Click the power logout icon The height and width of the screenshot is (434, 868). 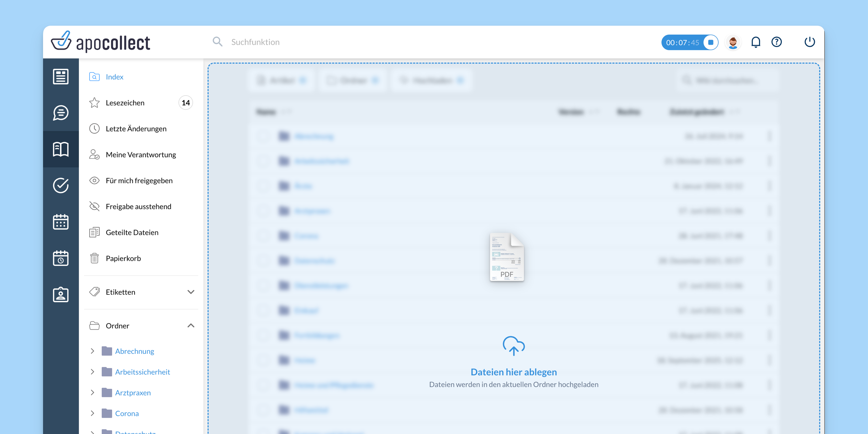[809, 42]
